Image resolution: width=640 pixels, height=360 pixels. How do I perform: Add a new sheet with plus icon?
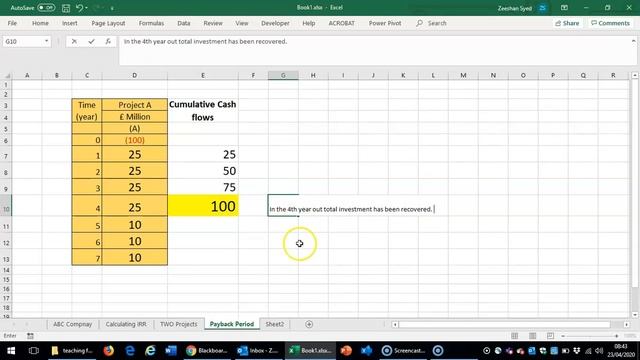pyautogui.click(x=309, y=324)
